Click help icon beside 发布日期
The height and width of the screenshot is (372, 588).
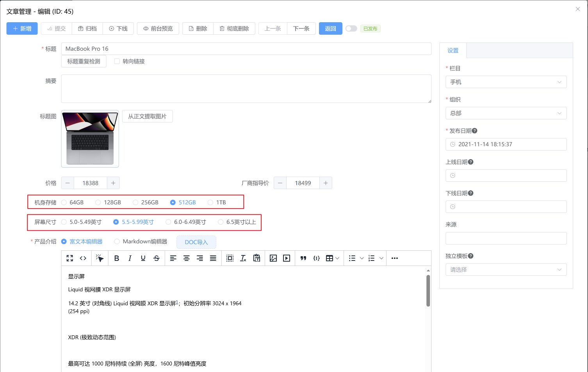[x=475, y=131]
